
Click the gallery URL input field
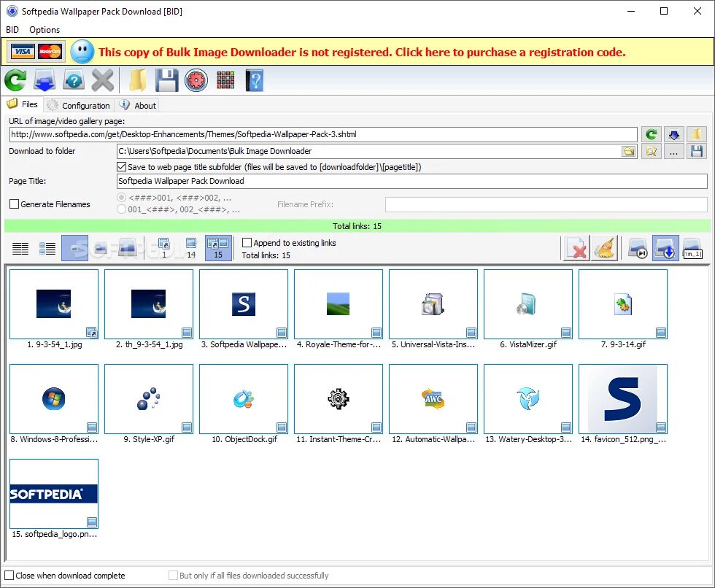click(323, 134)
